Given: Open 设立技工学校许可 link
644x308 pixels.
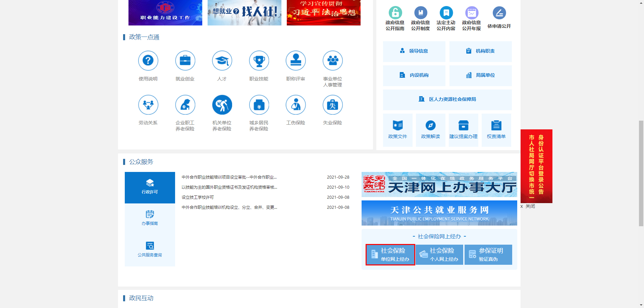Looking at the screenshot, I should point(198,197).
